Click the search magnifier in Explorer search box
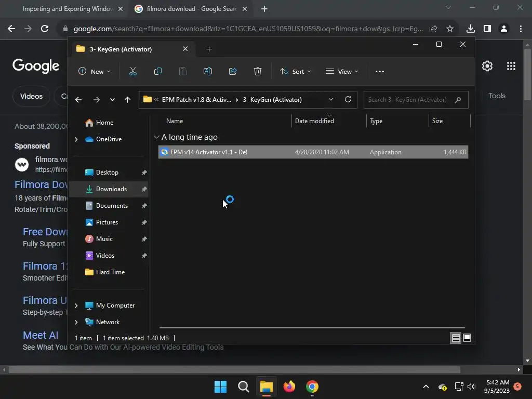The image size is (532, 399). [x=458, y=100]
